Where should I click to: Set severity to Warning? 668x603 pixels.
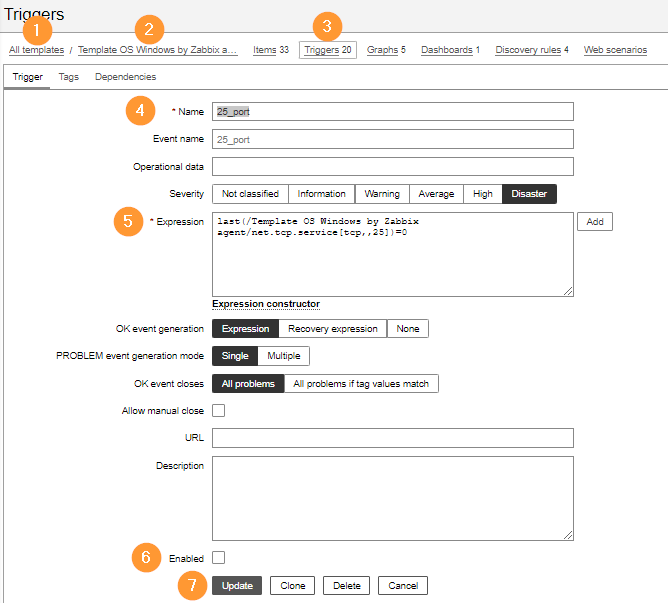click(x=382, y=194)
